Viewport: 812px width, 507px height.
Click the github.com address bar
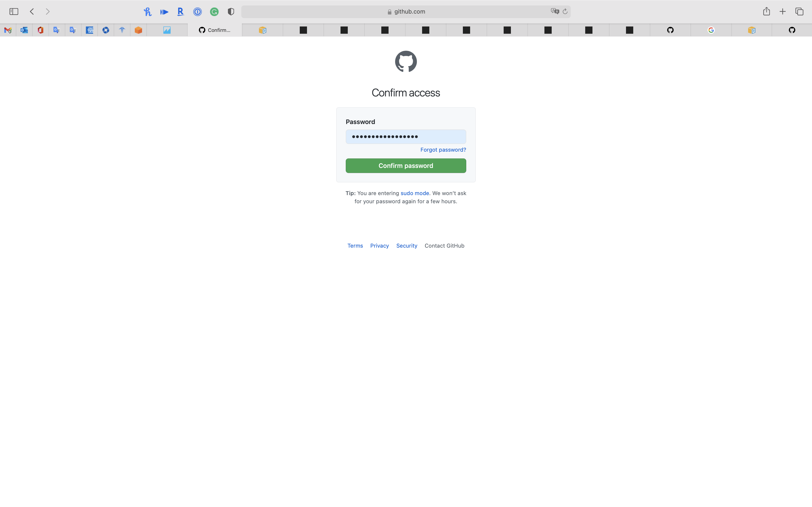pyautogui.click(x=406, y=11)
